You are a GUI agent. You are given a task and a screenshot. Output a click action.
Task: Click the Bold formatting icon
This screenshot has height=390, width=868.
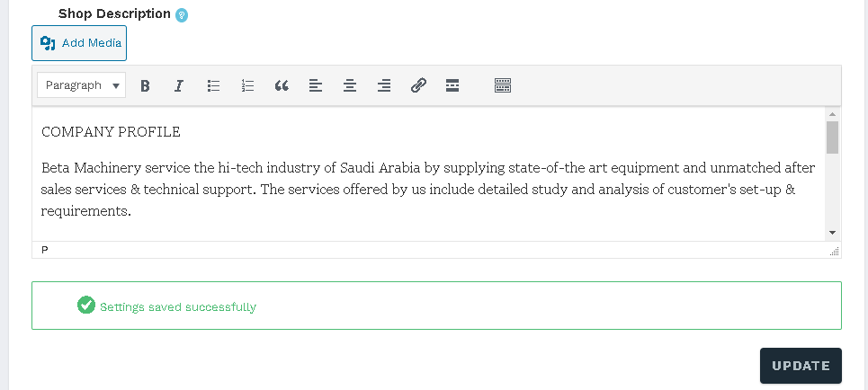(145, 85)
